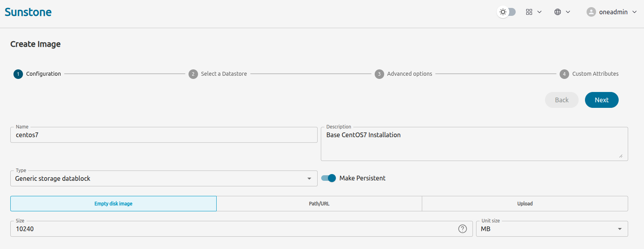Disable the Make Persistent switch
The image size is (644, 249).
point(328,178)
